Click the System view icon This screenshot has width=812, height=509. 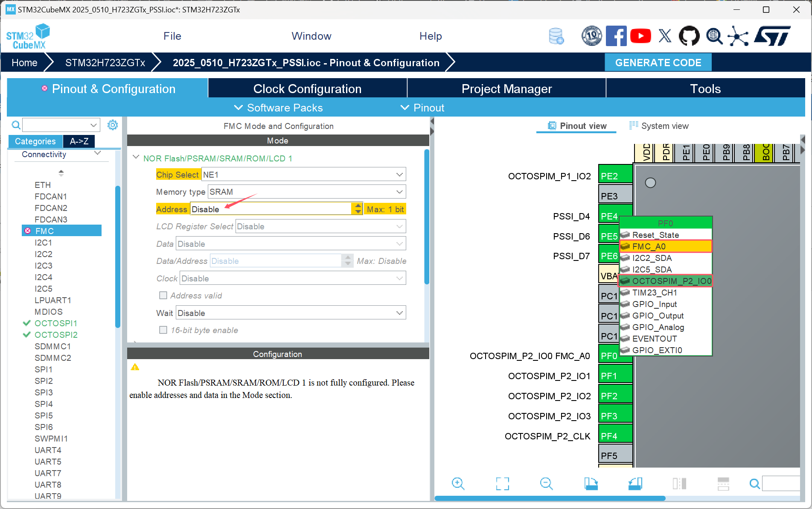coord(634,125)
